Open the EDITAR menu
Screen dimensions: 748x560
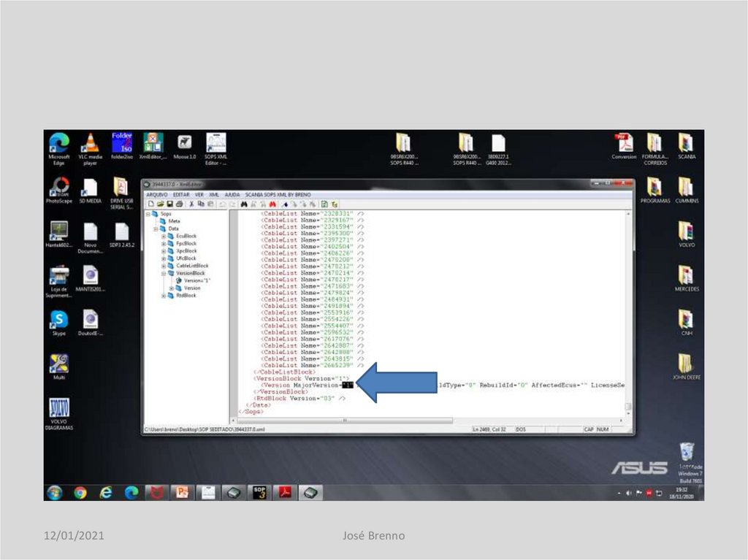(181, 195)
